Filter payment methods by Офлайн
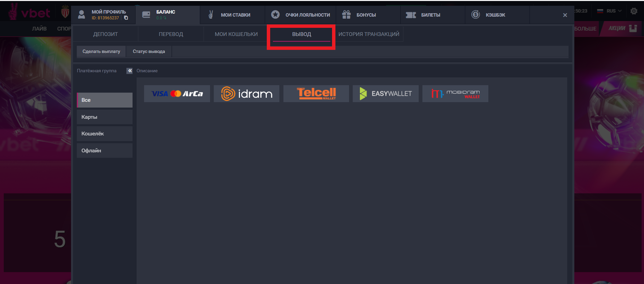Viewport: 644px width, 284px height. 105,150
